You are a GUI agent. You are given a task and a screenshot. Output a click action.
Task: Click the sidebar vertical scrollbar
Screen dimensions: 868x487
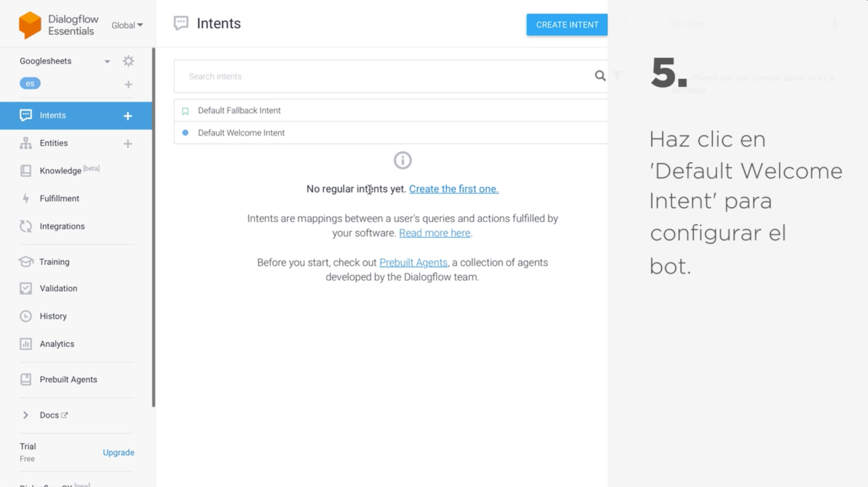(154, 228)
